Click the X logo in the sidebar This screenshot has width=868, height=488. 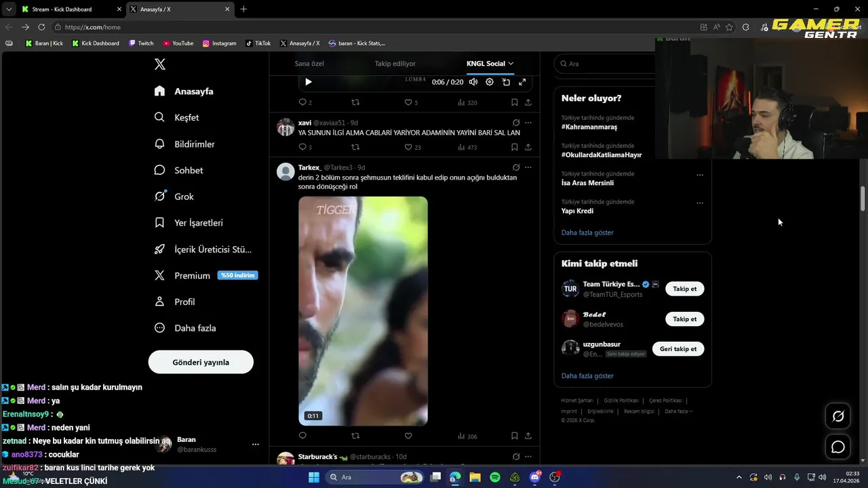[160, 64]
